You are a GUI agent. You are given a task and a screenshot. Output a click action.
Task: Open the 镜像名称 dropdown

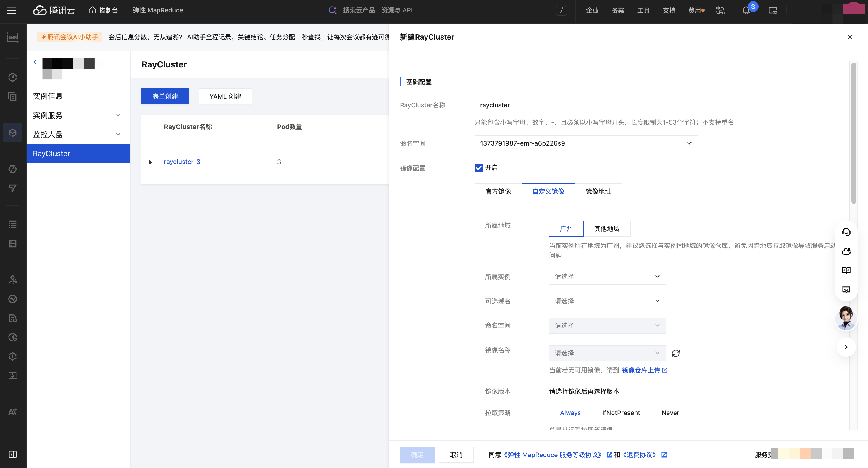[x=607, y=353]
